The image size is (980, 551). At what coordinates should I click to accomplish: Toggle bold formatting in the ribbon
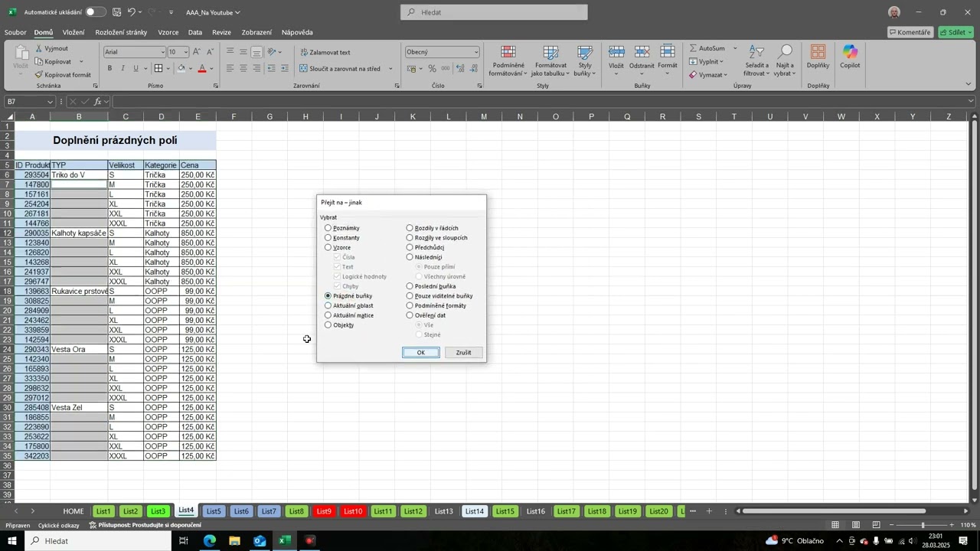tap(109, 68)
